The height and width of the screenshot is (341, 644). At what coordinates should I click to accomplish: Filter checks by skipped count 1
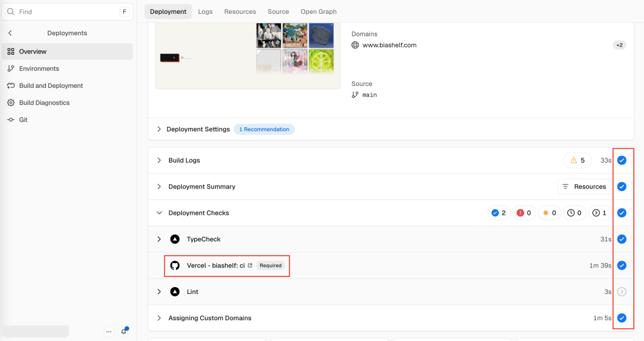(599, 212)
